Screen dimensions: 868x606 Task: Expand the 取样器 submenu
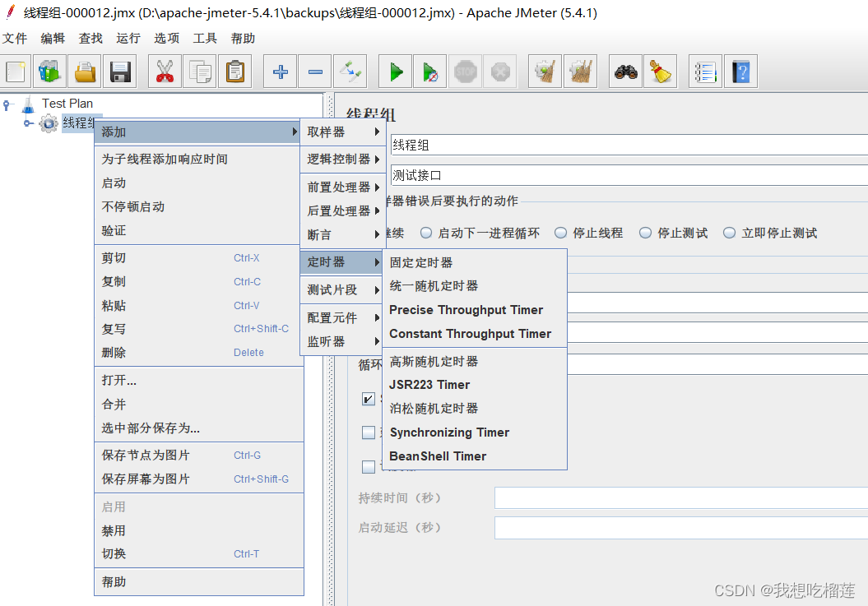(x=342, y=132)
